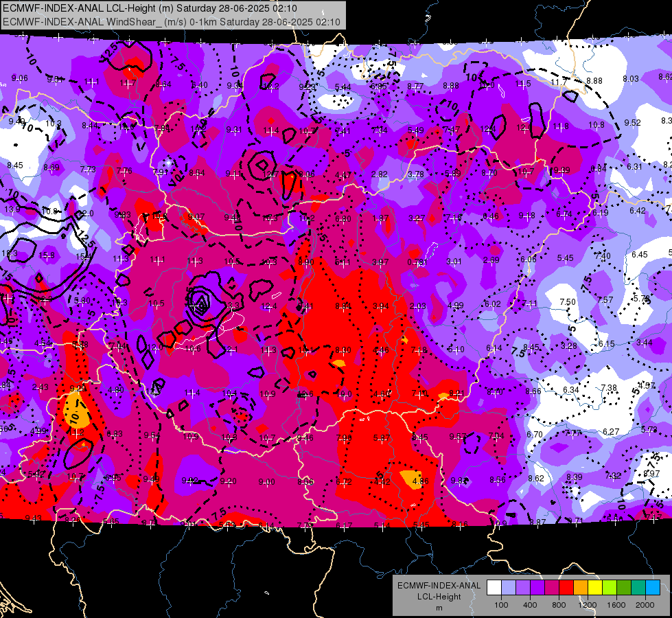
Task: Click the wind shear value '6.02'
Action: (492, 304)
